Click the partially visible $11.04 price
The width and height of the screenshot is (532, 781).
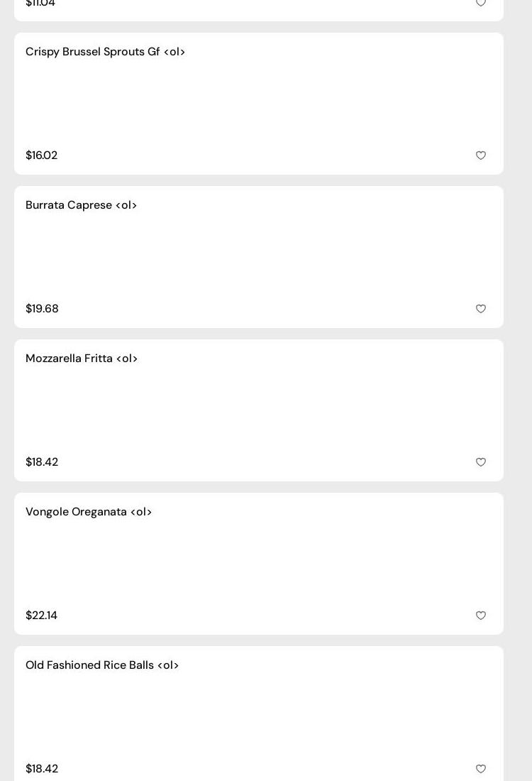(40, 4)
